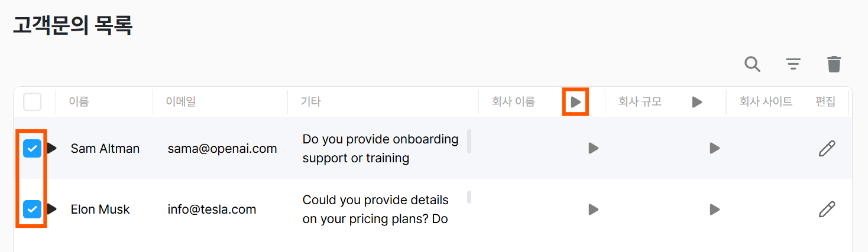Click the 이메일 column header

[x=181, y=102]
